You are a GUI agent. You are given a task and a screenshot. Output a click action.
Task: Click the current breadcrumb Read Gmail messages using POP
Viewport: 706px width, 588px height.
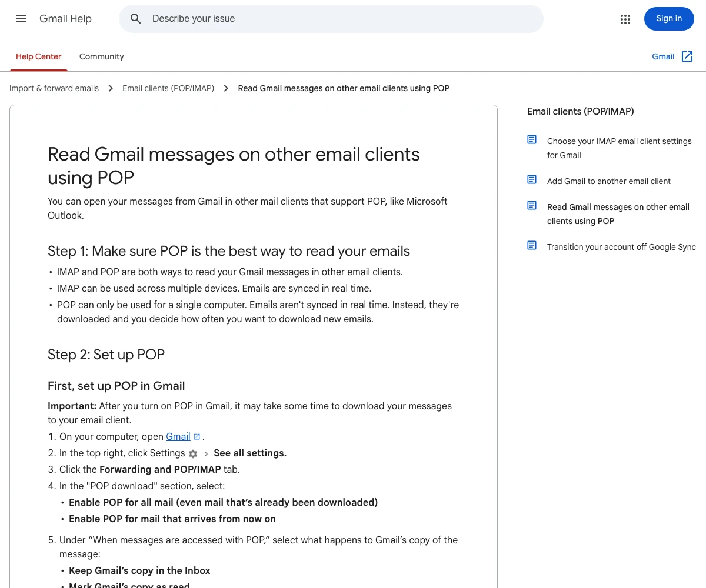coord(344,88)
